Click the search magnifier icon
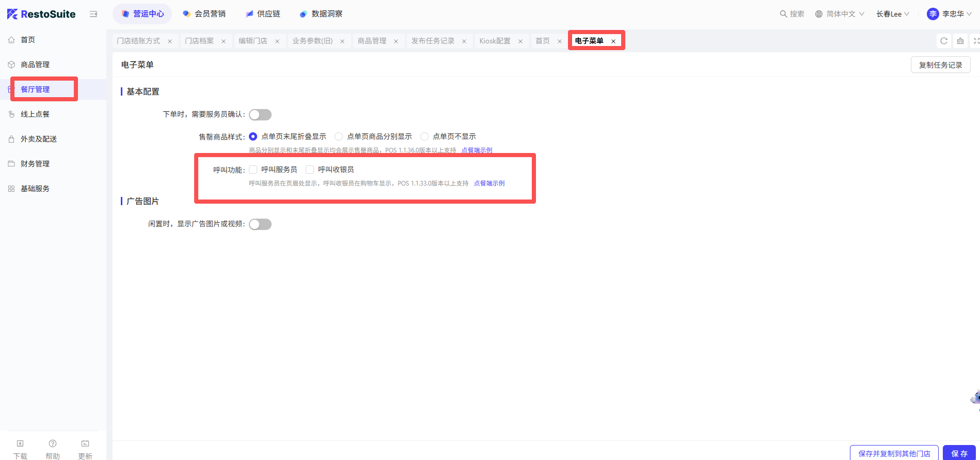Image resolution: width=980 pixels, height=460 pixels. tap(783, 14)
